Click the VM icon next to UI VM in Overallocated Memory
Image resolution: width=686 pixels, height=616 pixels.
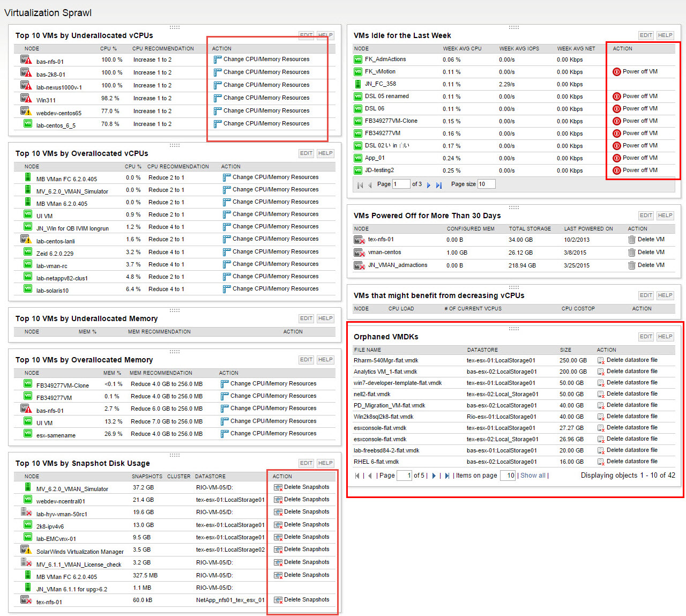click(x=28, y=421)
